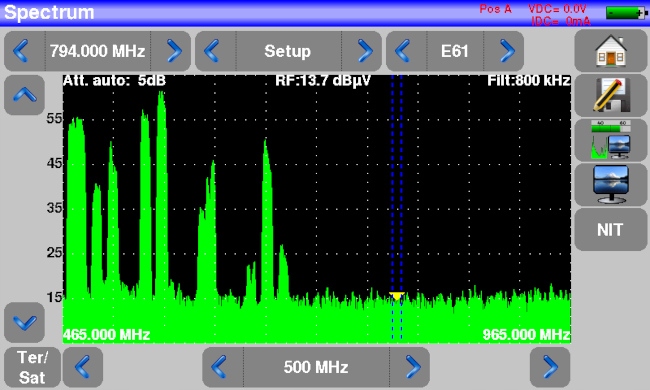
Task: Click the 'RF:13.7 dBµV' level readout
Action: point(323,80)
